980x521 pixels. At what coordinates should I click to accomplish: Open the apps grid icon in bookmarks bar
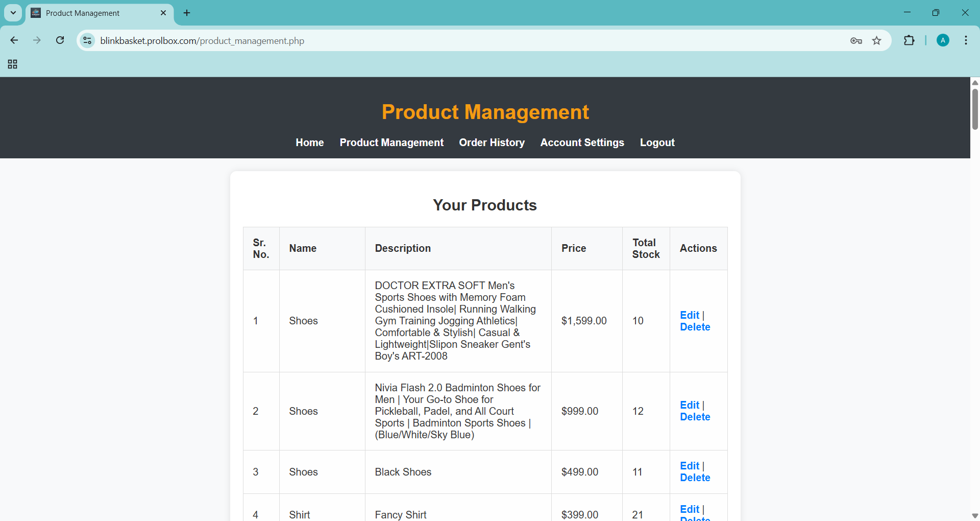click(13, 64)
